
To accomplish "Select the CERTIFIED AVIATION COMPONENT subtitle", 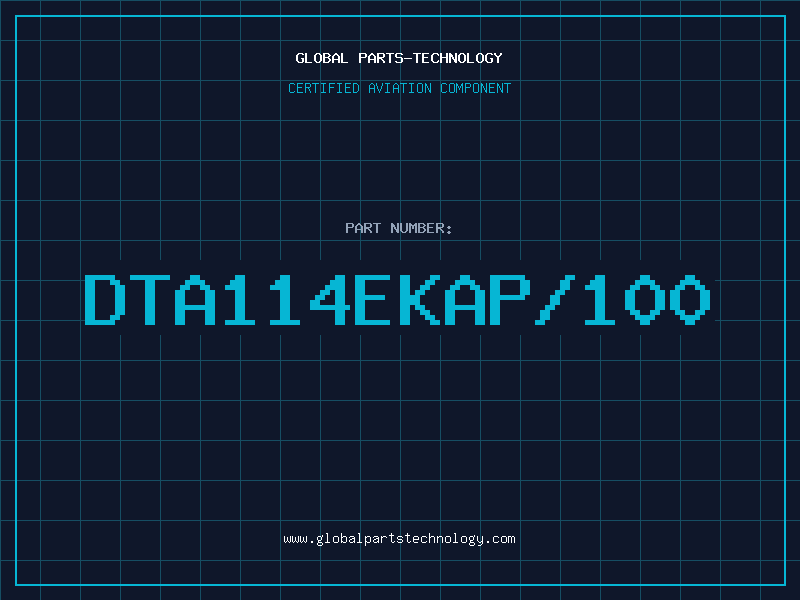I will (x=399, y=88).
